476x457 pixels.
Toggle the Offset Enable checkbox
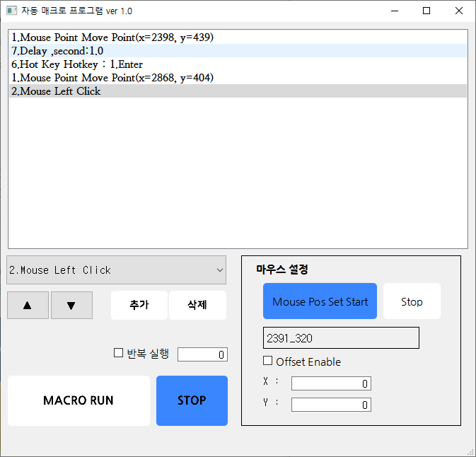(268, 361)
